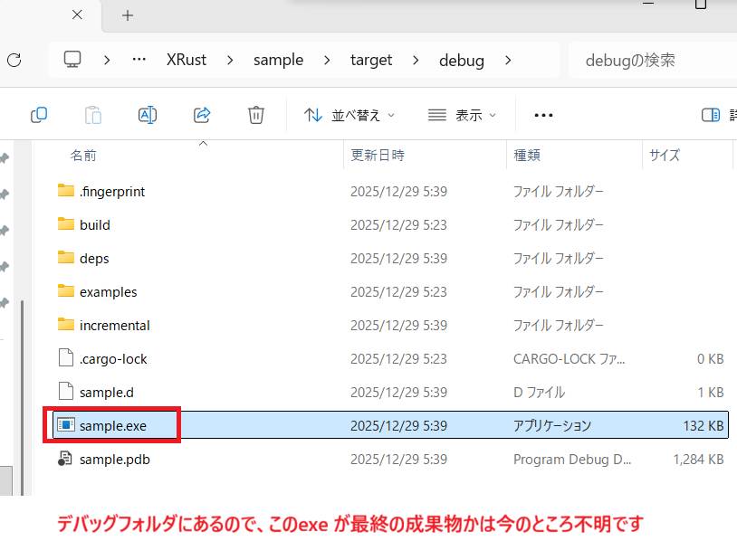Click the Rename icon in toolbar
This screenshot has width=737, height=560.
(148, 115)
